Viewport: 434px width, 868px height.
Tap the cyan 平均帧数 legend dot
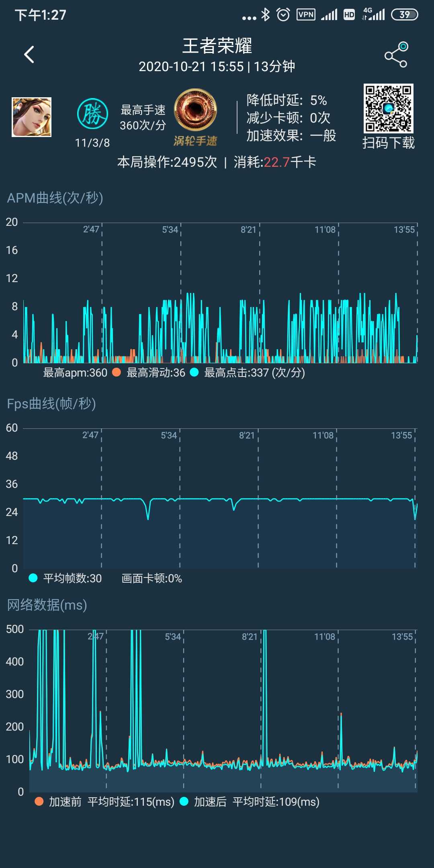pos(33,578)
